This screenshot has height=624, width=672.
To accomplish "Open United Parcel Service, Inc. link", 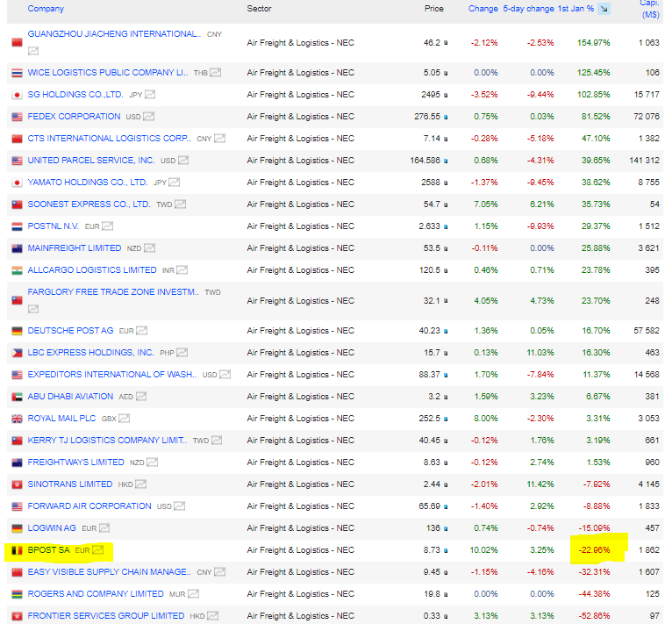I will click(x=90, y=161).
